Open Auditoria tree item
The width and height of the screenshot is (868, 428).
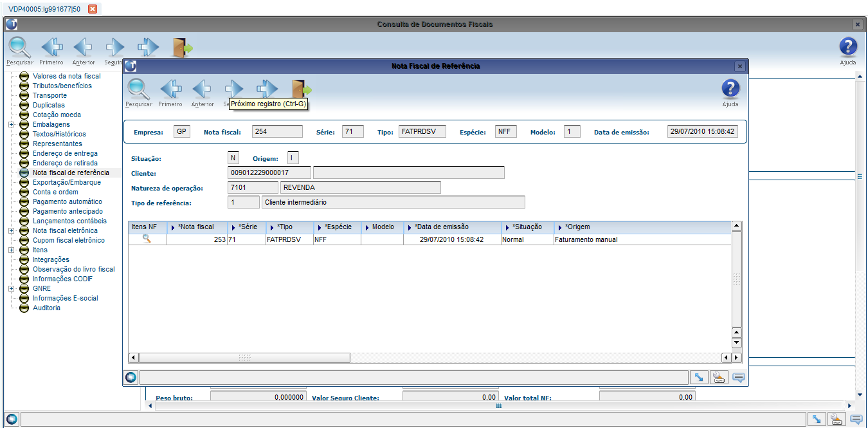pyautogui.click(x=46, y=308)
